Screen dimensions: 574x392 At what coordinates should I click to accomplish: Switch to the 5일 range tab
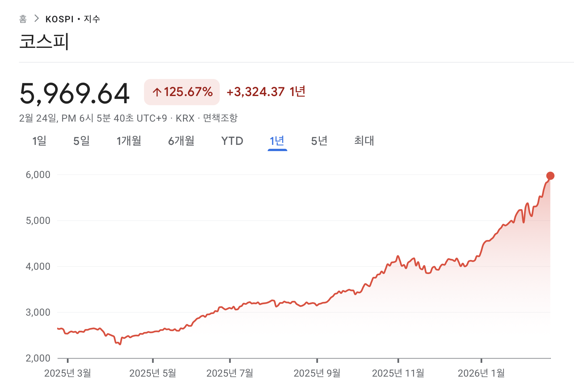point(81,141)
